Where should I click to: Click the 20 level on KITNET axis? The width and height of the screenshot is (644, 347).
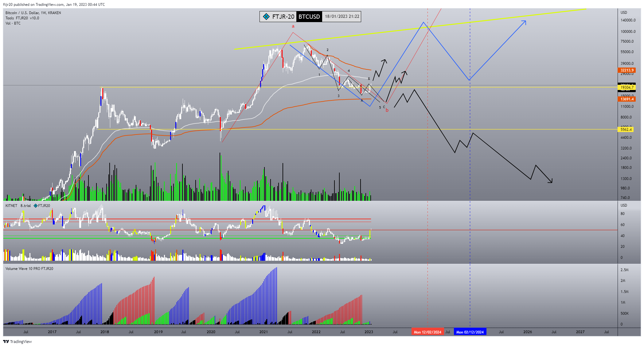tap(623, 247)
